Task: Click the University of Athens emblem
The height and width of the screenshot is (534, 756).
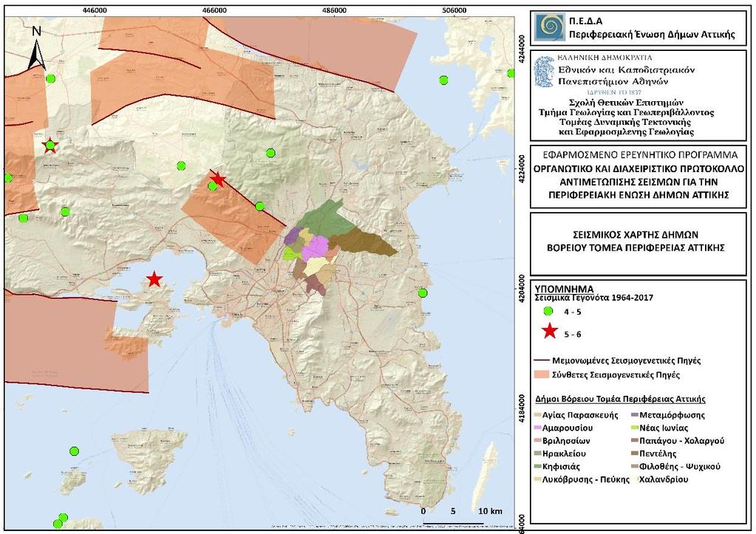Action: point(545,72)
